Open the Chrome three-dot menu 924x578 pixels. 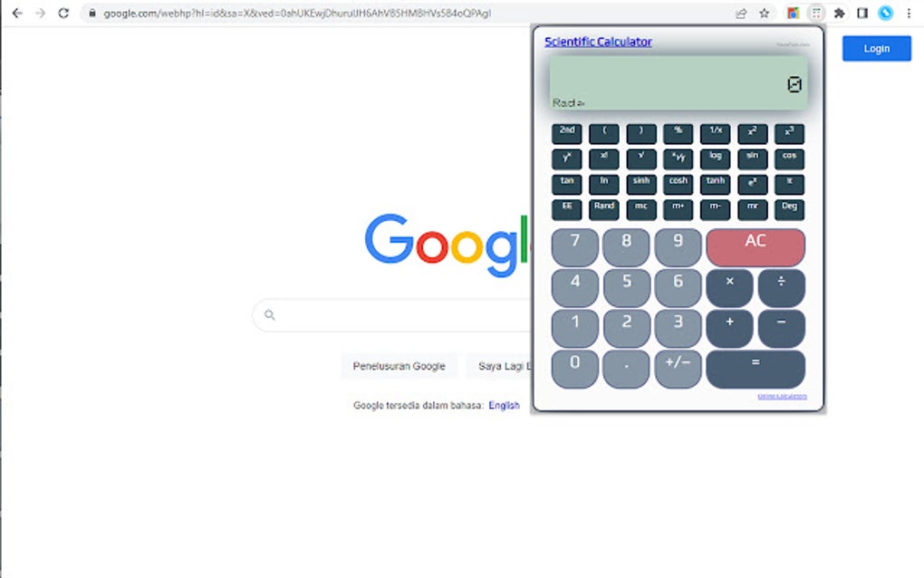tap(909, 13)
